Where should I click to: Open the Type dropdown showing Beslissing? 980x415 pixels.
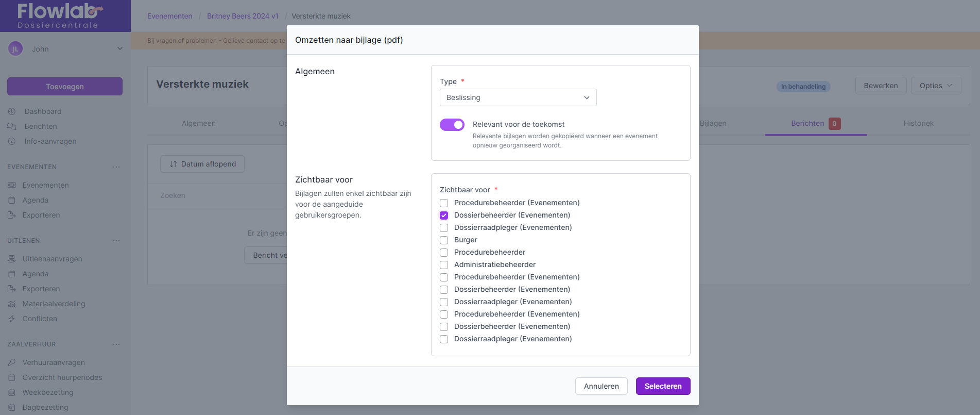tap(518, 97)
